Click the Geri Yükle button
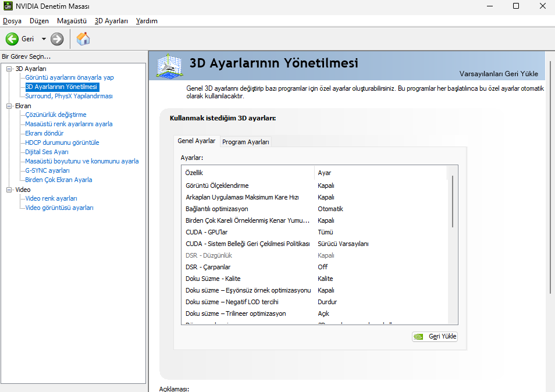 click(435, 336)
